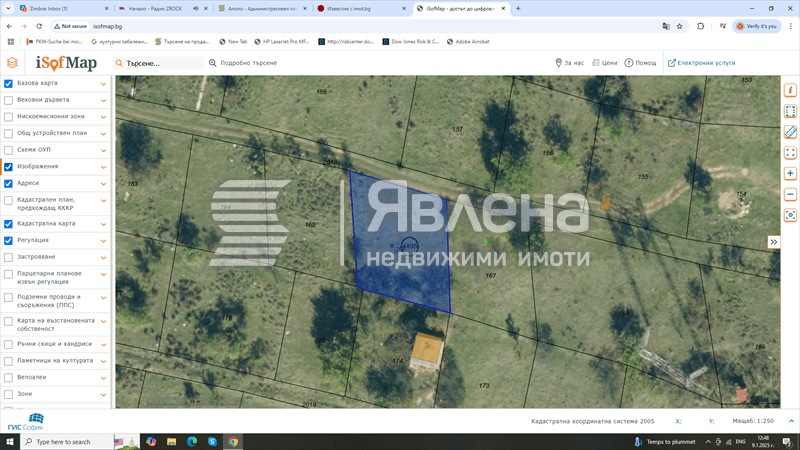Screen dimensions: 800x450
Task: Expand the right side panel arrows
Action: [773, 242]
